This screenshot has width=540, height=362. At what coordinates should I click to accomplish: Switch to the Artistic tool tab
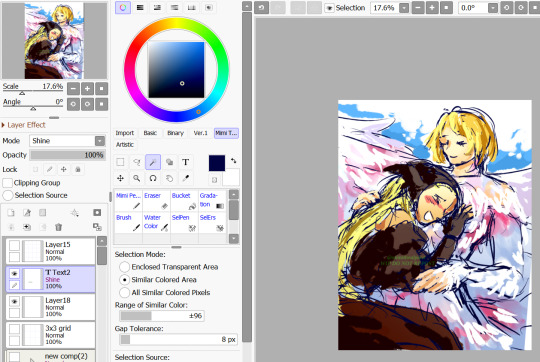pyautogui.click(x=124, y=145)
